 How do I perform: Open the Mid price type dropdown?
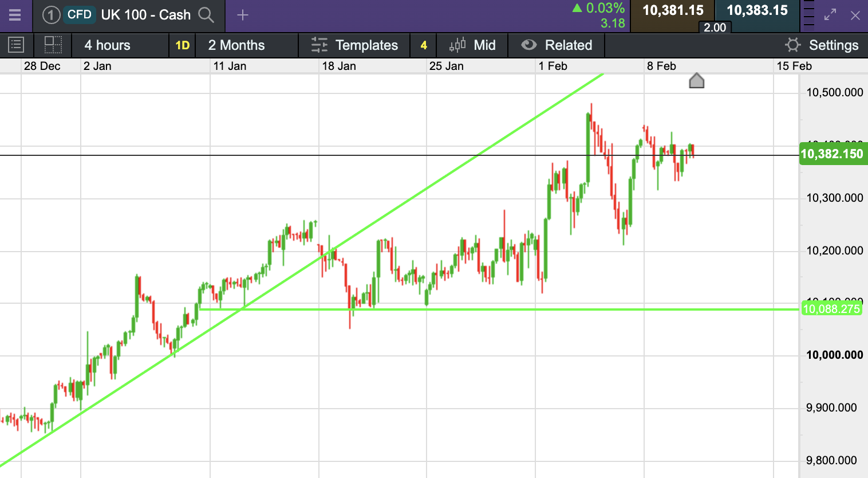coord(472,45)
